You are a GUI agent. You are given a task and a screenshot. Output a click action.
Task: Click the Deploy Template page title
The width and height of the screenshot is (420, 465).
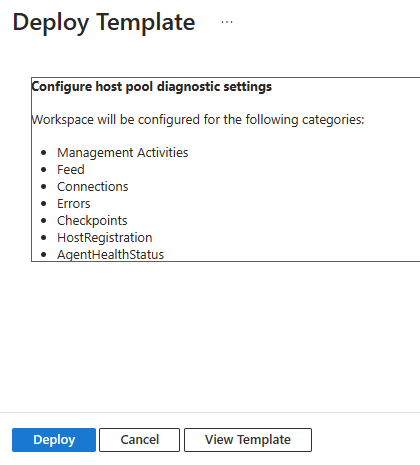104,22
